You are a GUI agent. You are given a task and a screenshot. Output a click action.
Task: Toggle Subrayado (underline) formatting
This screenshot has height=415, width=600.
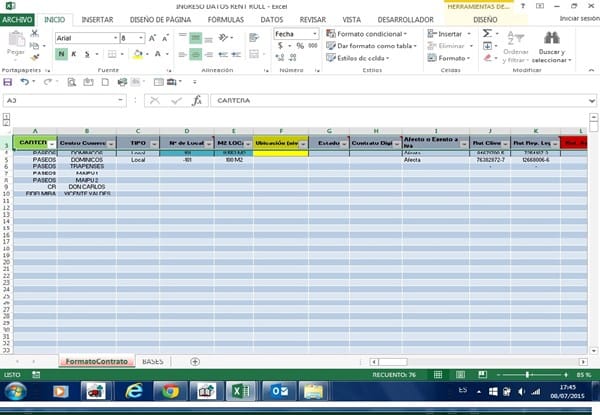(x=85, y=54)
